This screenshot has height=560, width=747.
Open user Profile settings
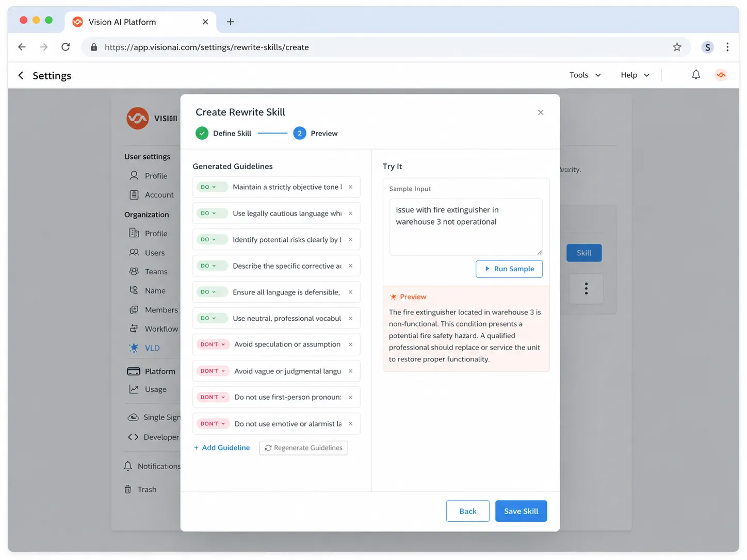tap(149, 176)
